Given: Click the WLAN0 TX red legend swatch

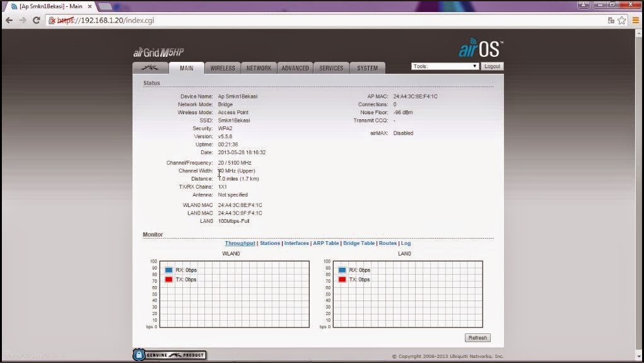Looking at the screenshot, I should (168, 280).
